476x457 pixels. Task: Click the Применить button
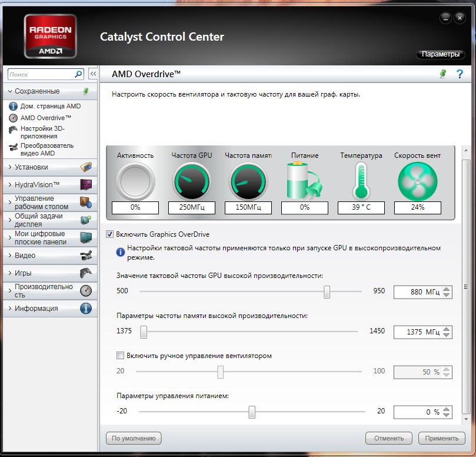441,438
